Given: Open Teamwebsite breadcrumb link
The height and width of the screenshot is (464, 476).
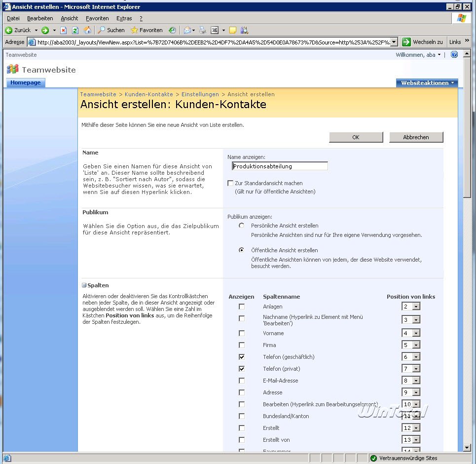Looking at the screenshot, I should tap(98, 94).
